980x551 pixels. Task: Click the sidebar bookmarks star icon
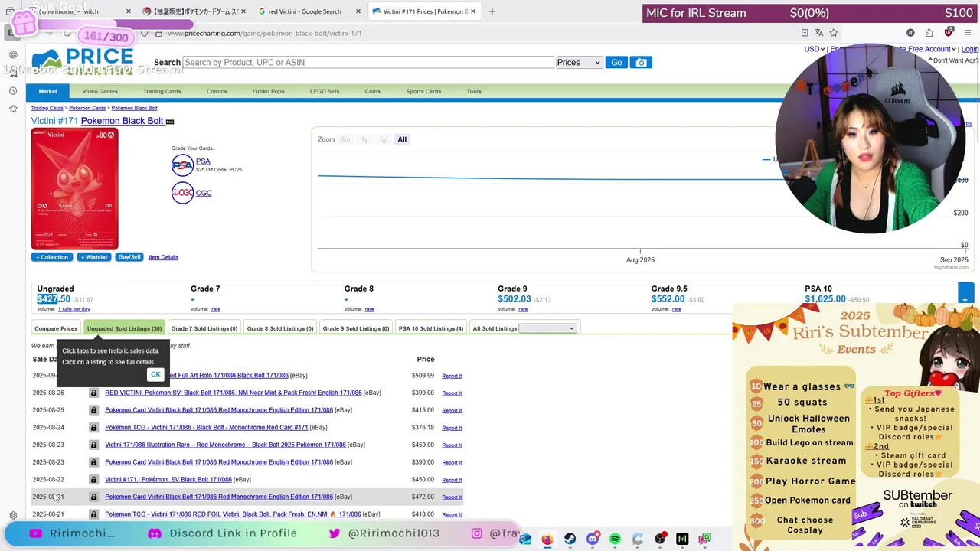pos(13,109)
